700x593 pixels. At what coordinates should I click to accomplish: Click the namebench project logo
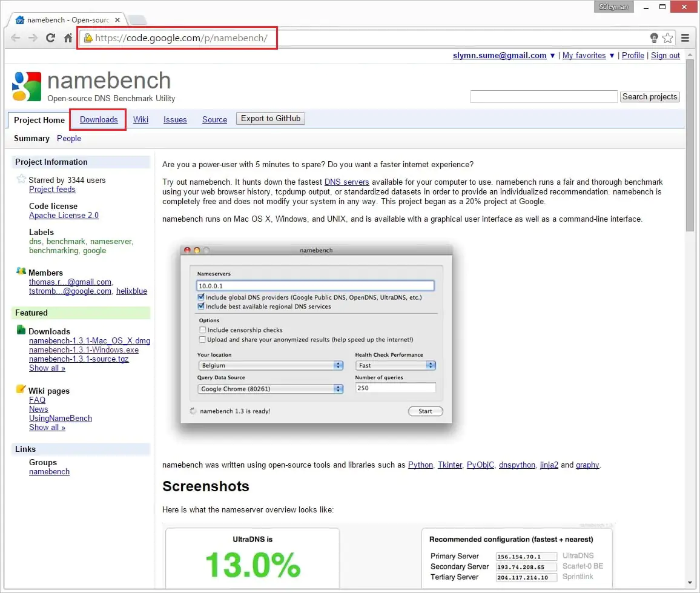[x=27, y=87]
